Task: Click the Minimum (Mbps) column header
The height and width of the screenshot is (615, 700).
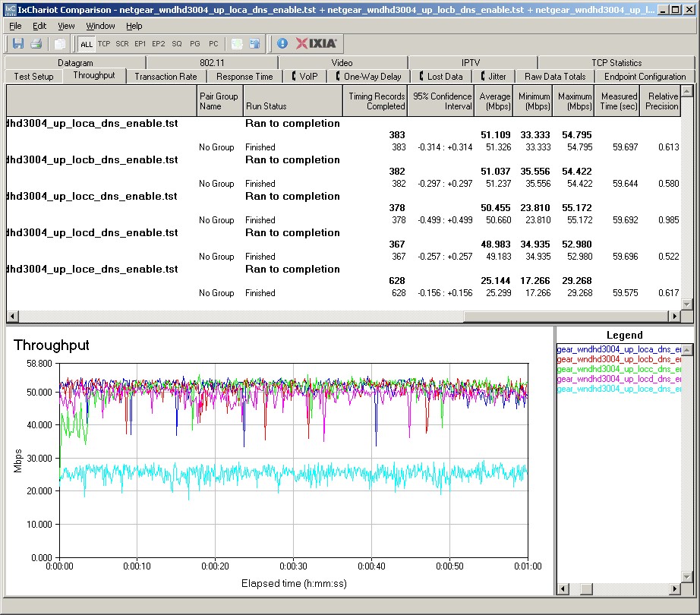Action: 533,101
